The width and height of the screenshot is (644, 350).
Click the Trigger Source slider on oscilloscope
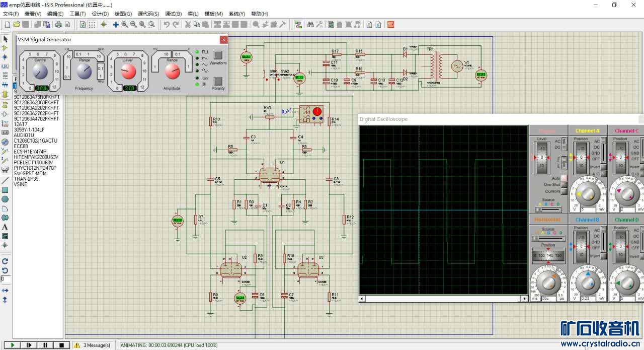coord(548,209)
